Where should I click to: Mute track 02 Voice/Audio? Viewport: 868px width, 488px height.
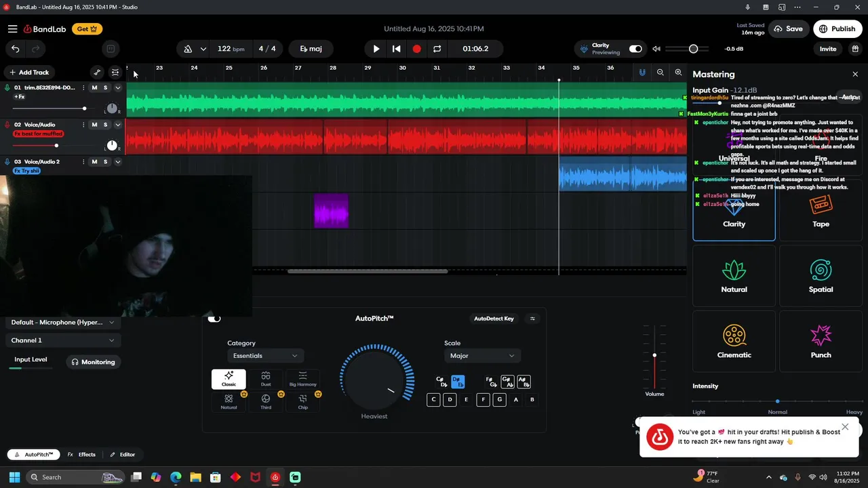point(94,125)
